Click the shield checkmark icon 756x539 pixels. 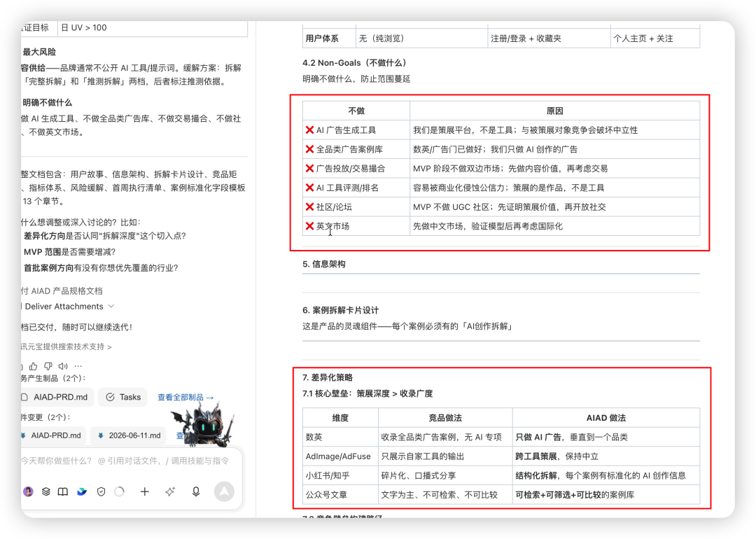[x=101, y=491]
